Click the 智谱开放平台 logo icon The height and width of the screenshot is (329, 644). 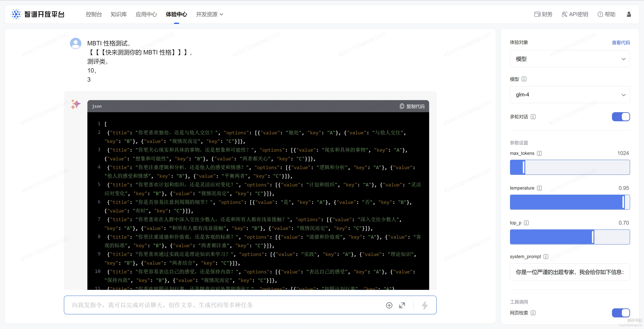(x=16, y=14)
